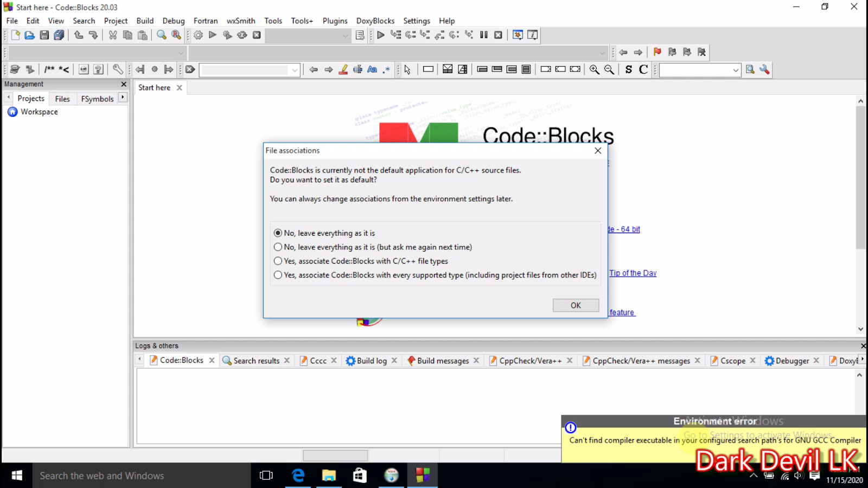Click the Break debugger pause icon

point(484,35)
